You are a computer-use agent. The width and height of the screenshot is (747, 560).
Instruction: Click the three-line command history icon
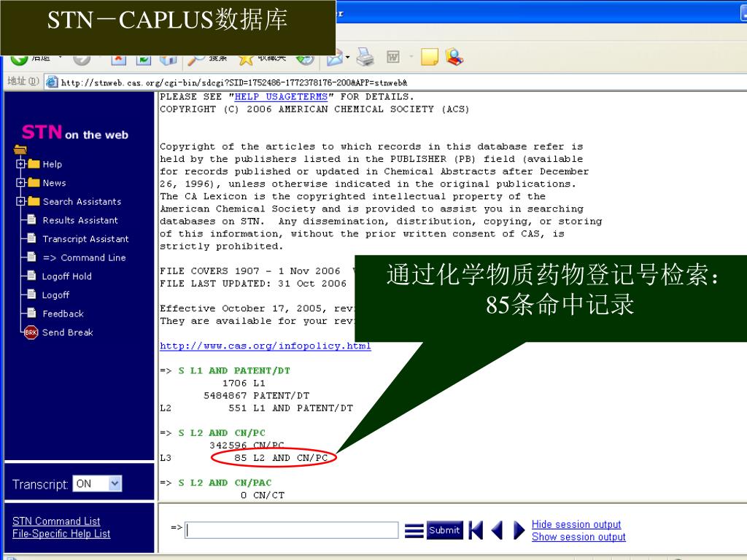[x=414, y=531]
